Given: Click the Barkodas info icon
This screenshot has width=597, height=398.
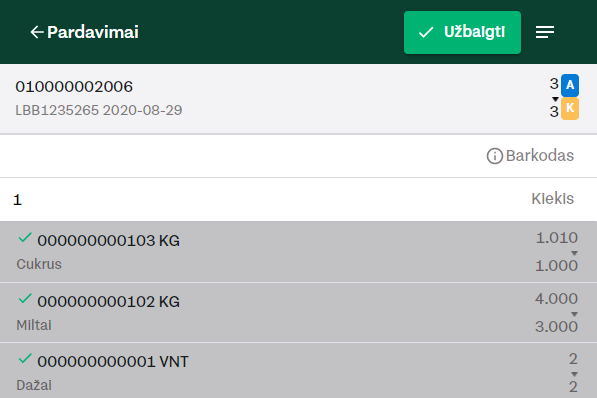Looking at the screenshot, I should (x=495, y=156).
